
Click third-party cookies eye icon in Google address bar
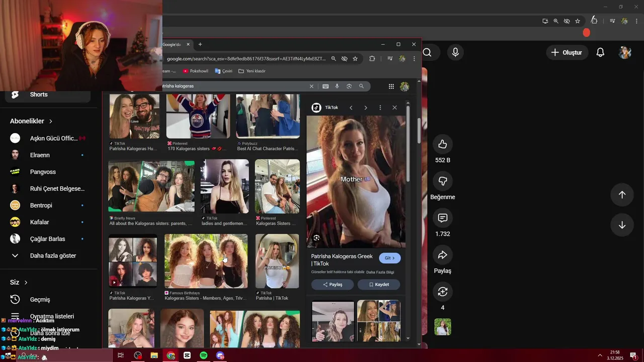tap(344, 59)
